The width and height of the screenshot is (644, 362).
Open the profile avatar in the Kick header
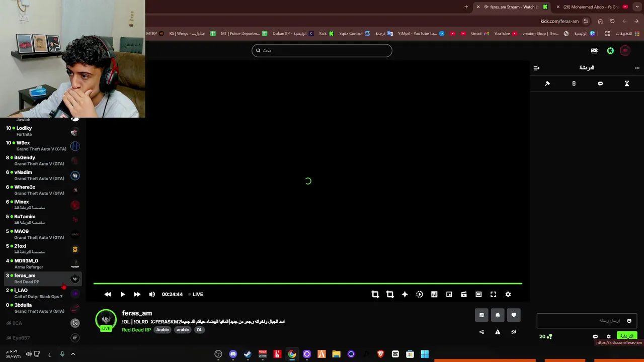tap(625, 51)
